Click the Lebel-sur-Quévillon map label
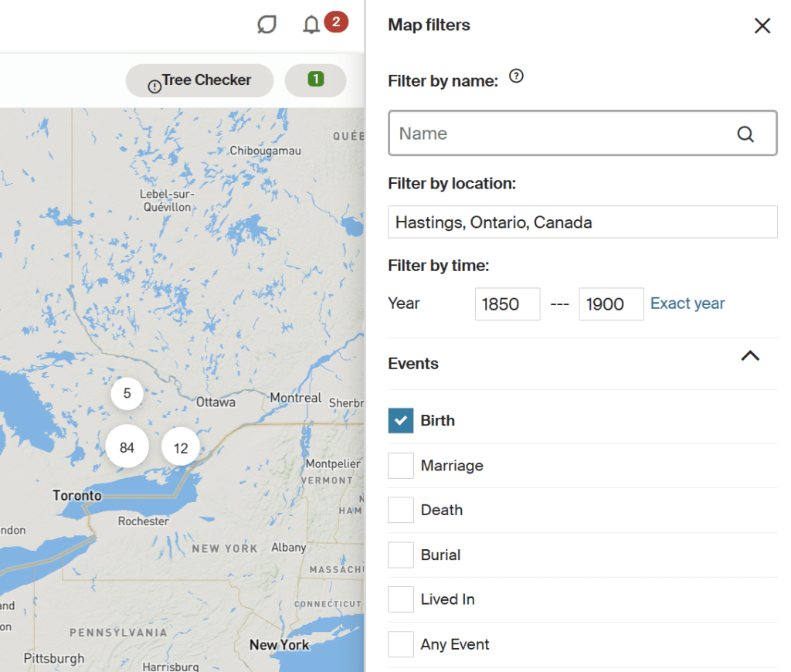791x672 pixels. (x=167, y=200)
